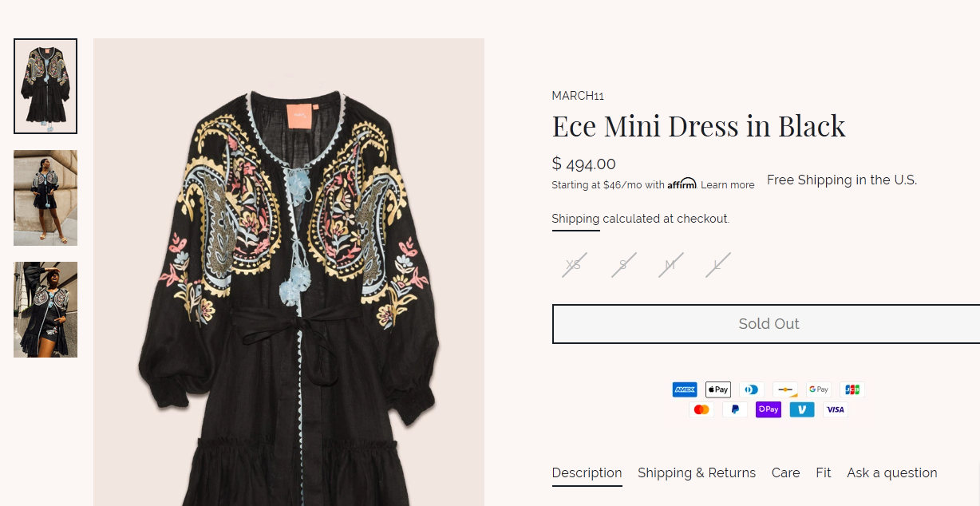
Task: Click the Apple Pay icon
Action: [718, 389]
